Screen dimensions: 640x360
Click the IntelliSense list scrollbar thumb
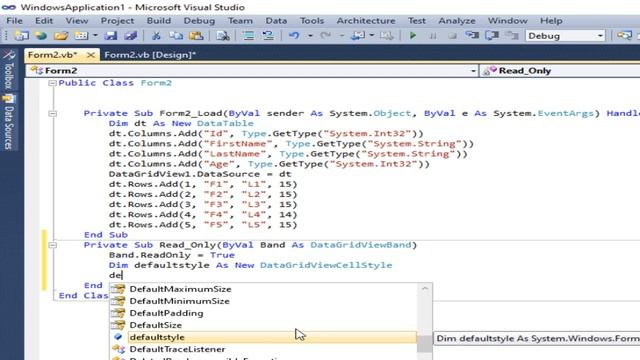[x=425, y=344]
